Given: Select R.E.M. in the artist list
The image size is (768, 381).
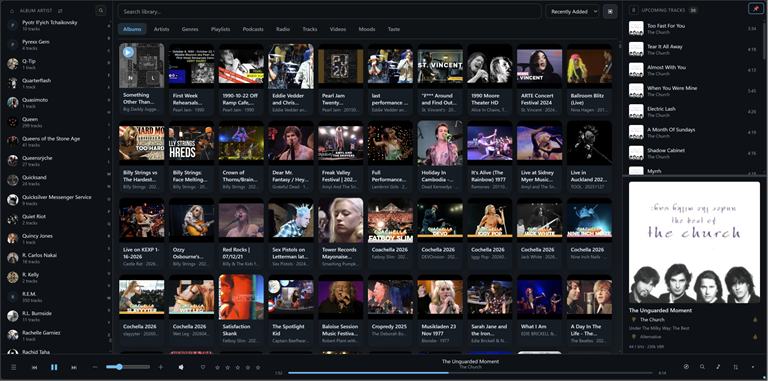Looking at the screenshot, I should click(x=55, y=297).
